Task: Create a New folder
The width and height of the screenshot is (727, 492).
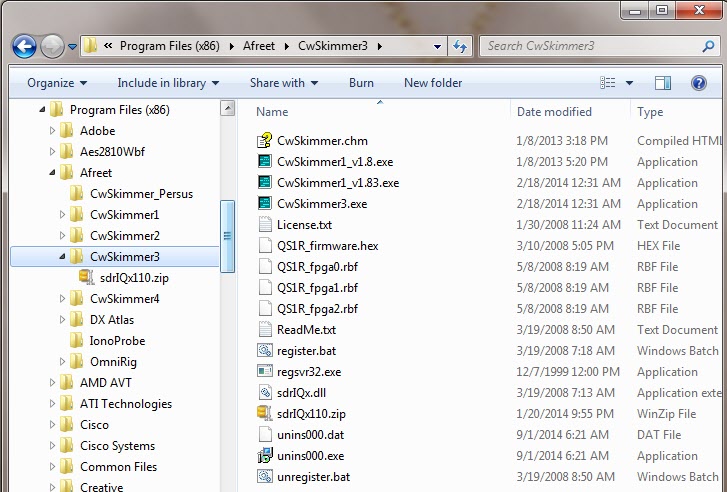Action: click(433, 83)
